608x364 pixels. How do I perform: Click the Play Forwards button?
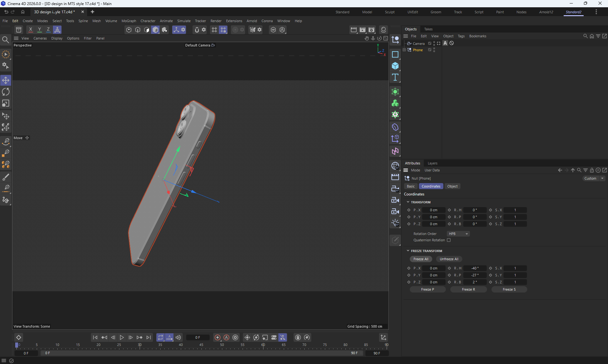click(122, 337)
